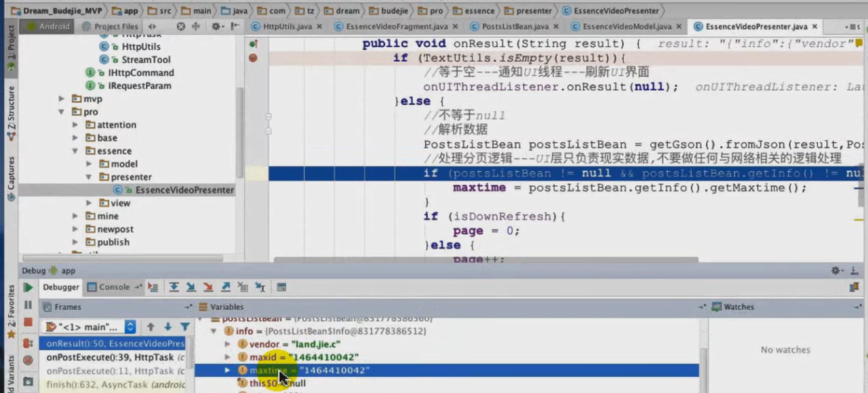Click the Scroll from Source target icon
This screenshot has width=868, height=393.
tap(180, 26)
